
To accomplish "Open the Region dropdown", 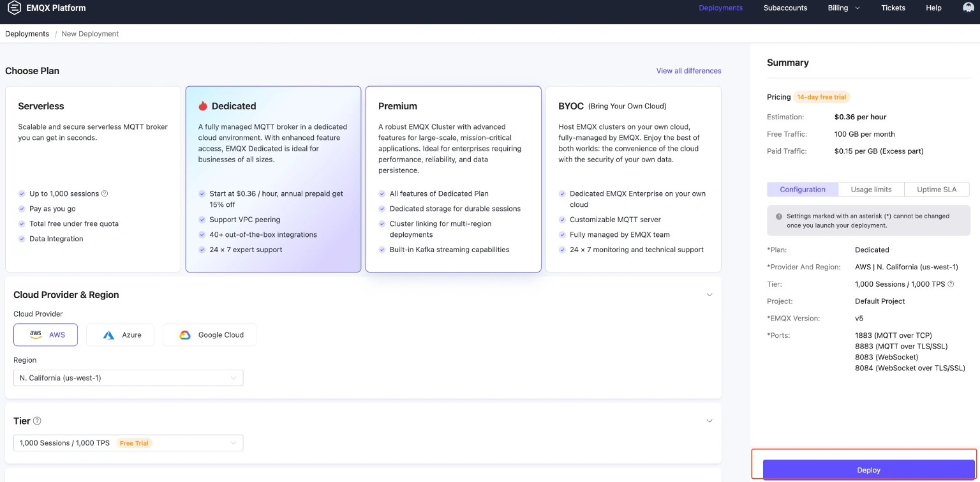I will [128, 378].
